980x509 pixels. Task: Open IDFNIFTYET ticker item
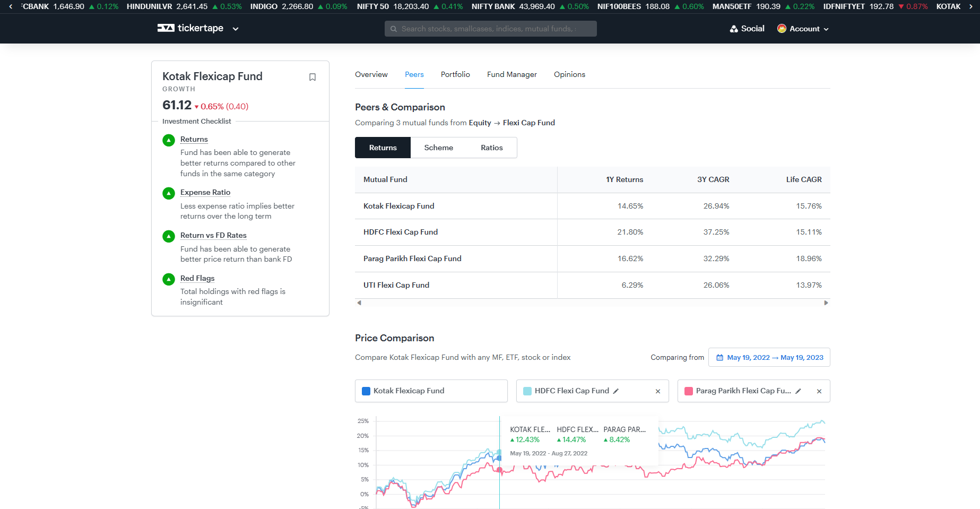pos(875,6)
